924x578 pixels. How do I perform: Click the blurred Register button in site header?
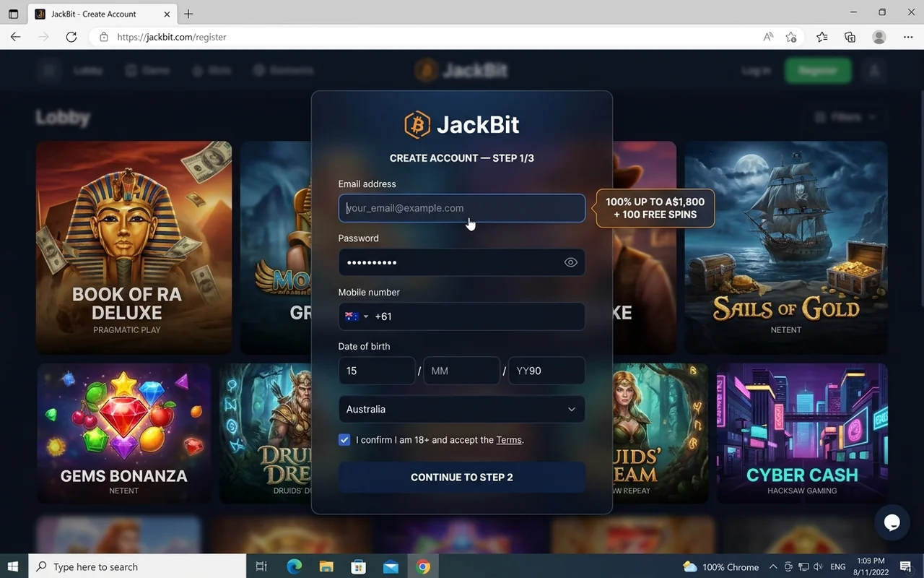click(x=818, y=70)
